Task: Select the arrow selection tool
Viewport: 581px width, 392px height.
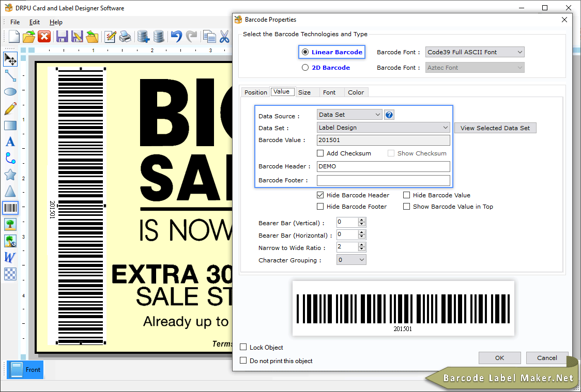Action: point(10,59)
